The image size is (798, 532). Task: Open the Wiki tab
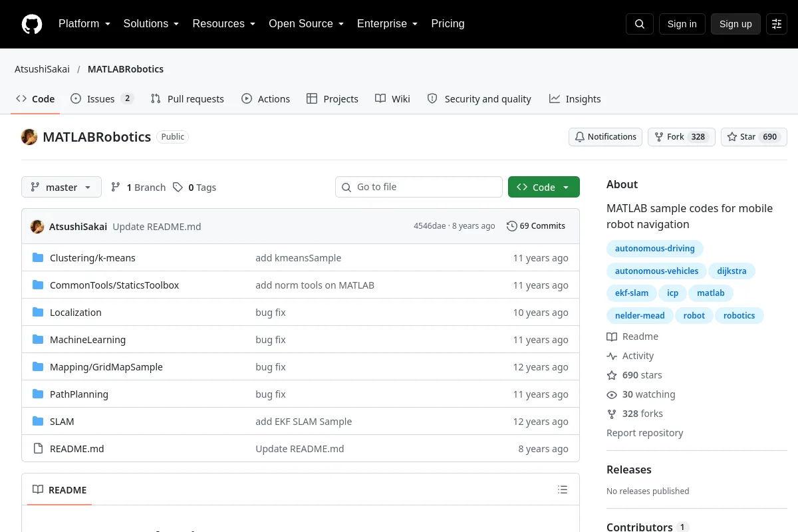tap(392, 99)
